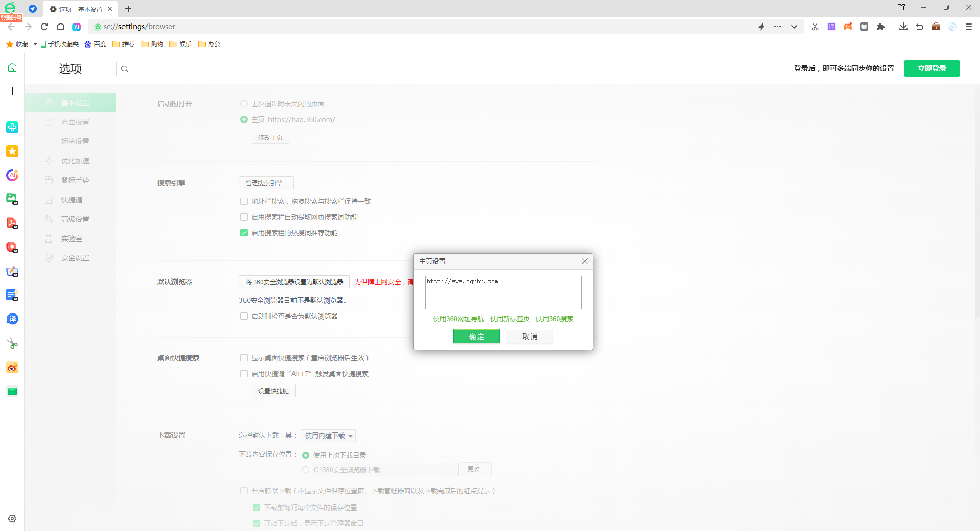Image resolution: width=980 pixels, height=531 pixels.
Task: Expand the address bar dropdown chevron
Action: click(x=794, y=27)
